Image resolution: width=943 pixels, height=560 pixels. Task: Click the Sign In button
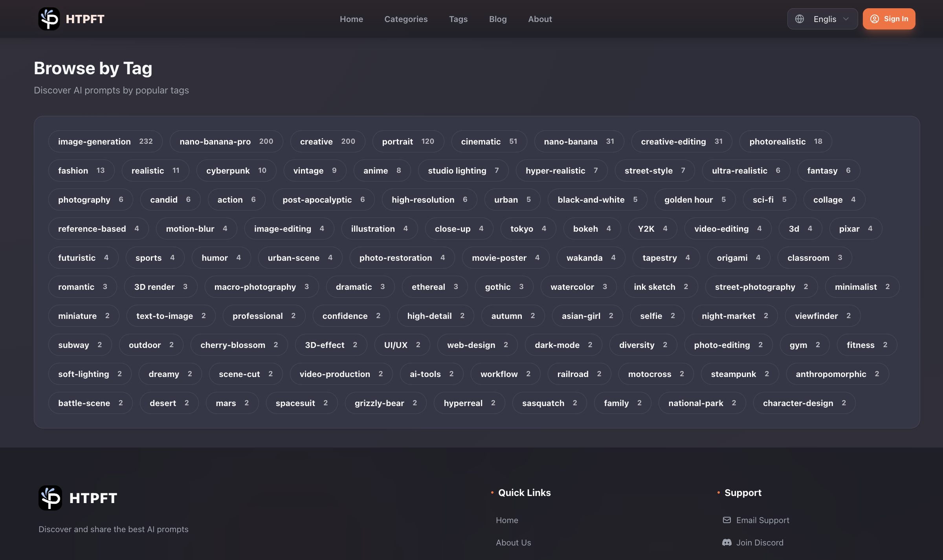(889, 18)
